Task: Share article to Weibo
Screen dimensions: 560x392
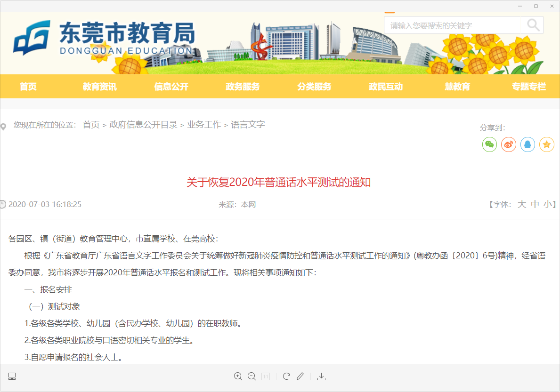Action: [x=509, y=144]
